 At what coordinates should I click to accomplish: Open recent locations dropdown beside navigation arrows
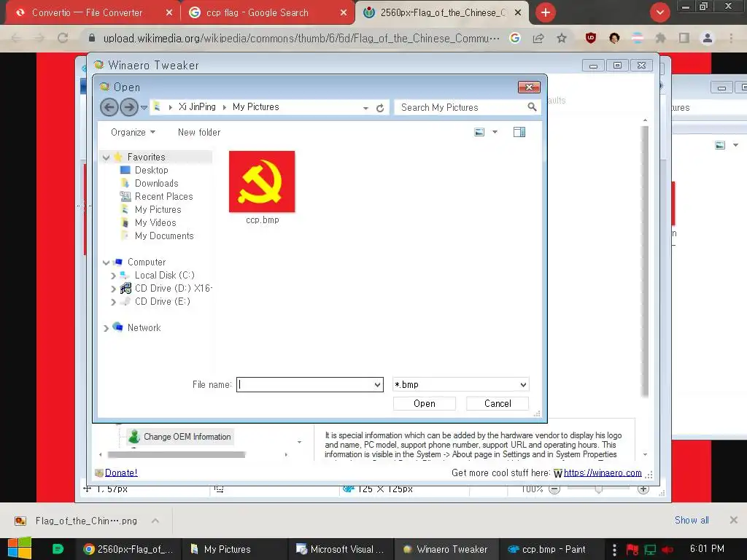[144, 108]
